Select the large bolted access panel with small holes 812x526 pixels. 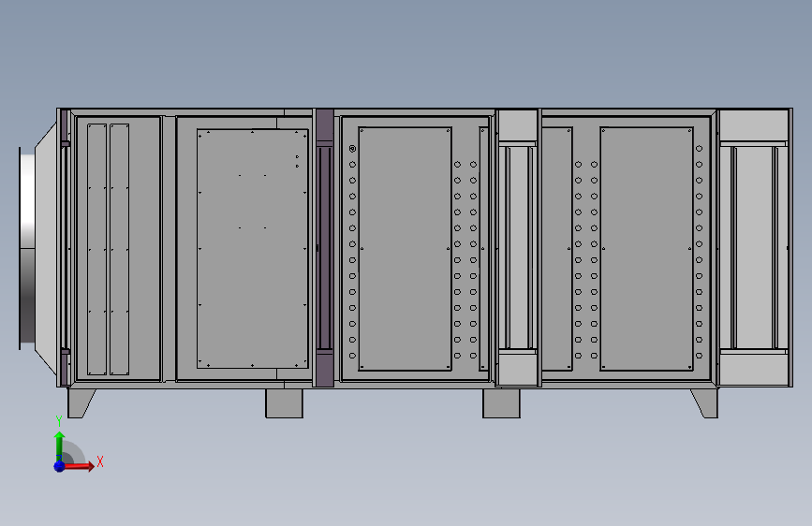(252, 249)
